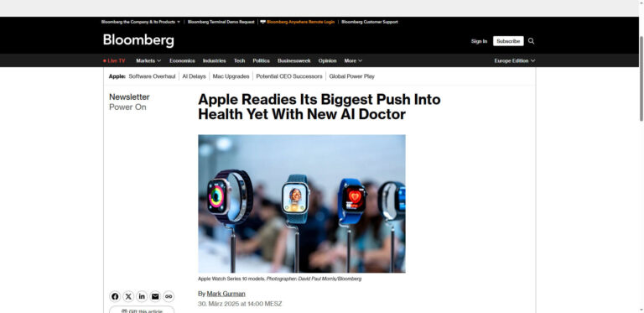644x313 pixels.
Task: Open Live TV
Action: coord(114,60)
